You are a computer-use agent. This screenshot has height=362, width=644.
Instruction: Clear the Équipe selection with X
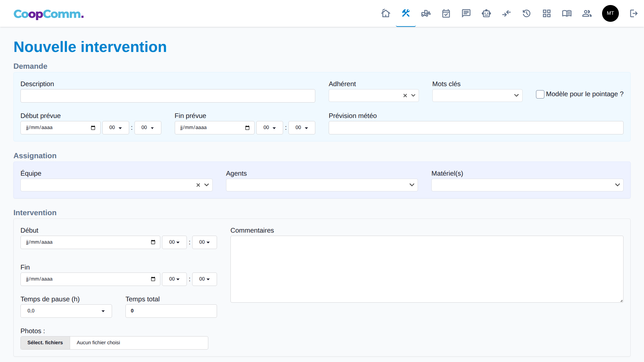point(198,185)
